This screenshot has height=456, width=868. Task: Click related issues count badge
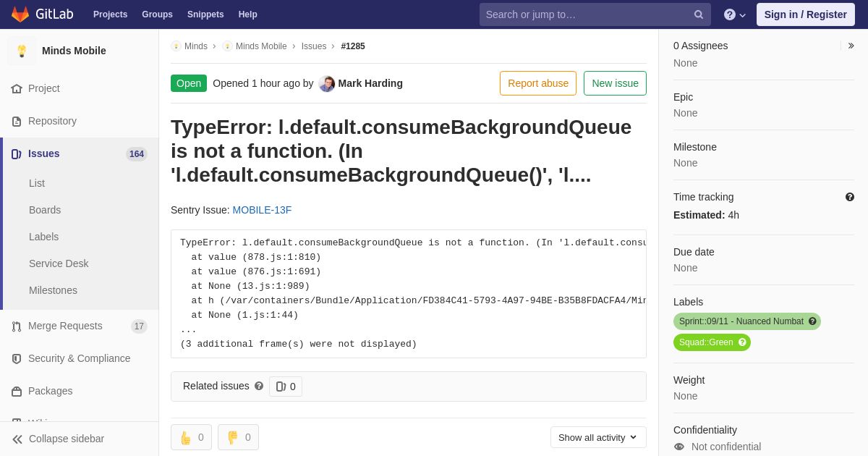(x=286, y=387)
